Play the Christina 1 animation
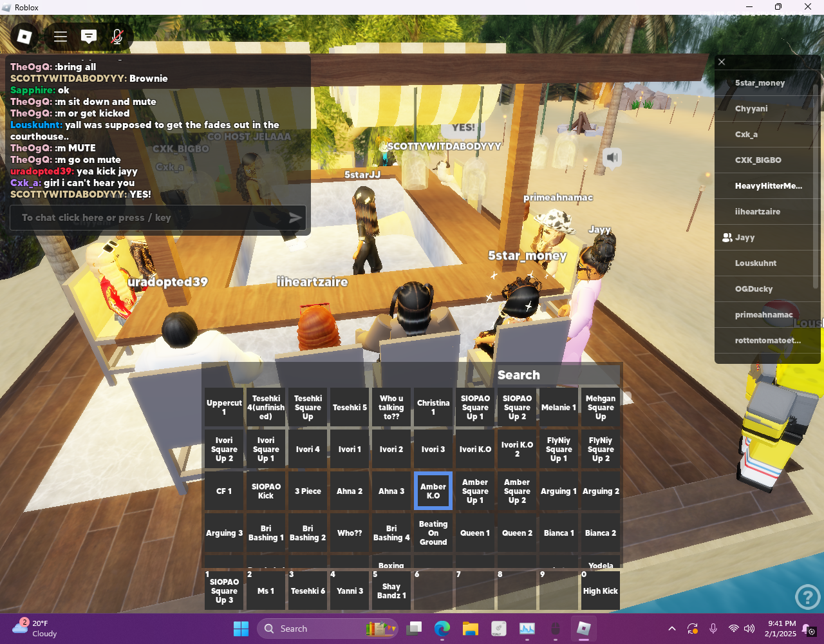Viewport: 824px width, 644px height. [x=433, y=407]
